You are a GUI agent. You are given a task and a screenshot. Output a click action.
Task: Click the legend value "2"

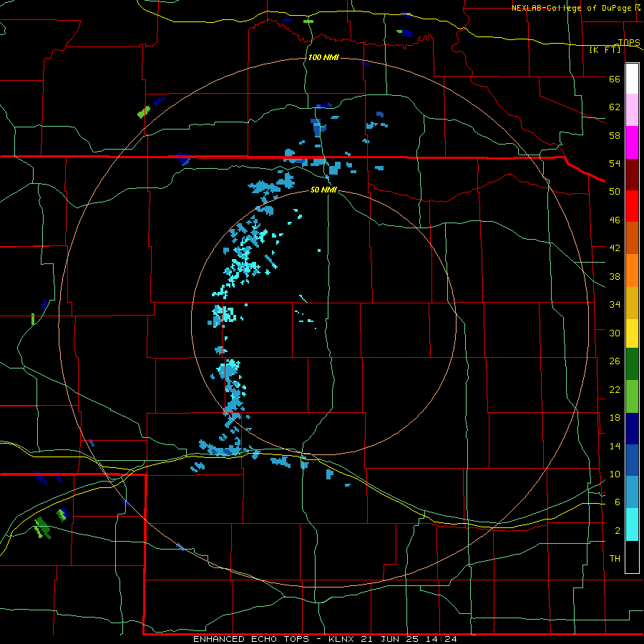[617, 531]
